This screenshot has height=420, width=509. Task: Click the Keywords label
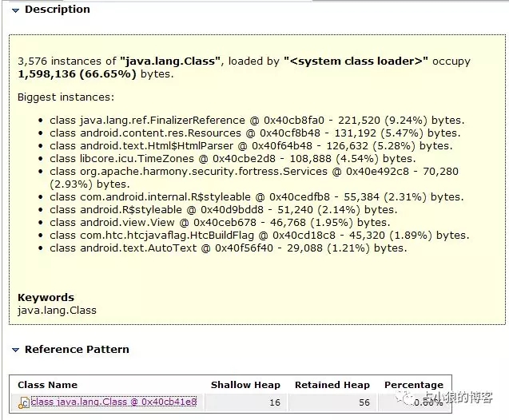(46, 298)
